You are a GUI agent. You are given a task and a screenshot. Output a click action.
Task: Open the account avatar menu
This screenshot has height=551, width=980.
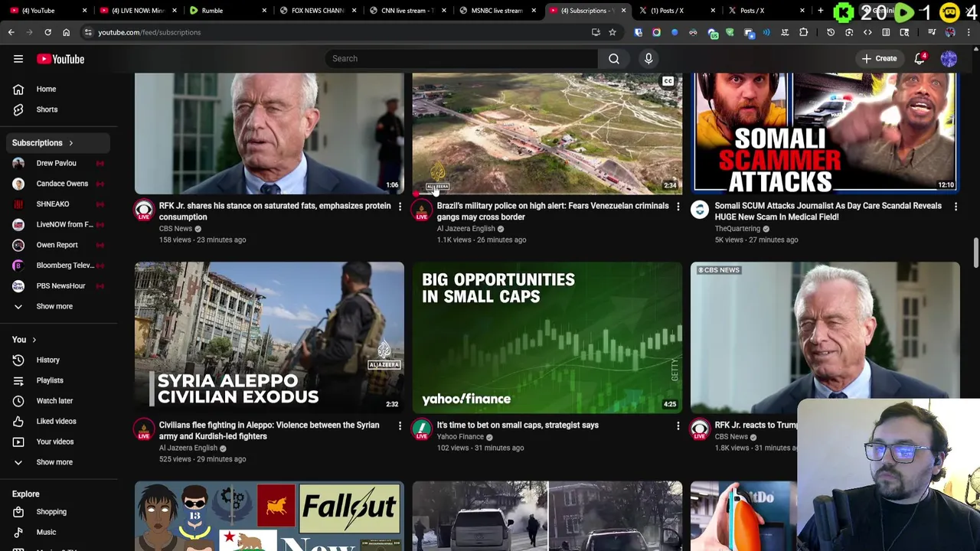coord(949,59)
